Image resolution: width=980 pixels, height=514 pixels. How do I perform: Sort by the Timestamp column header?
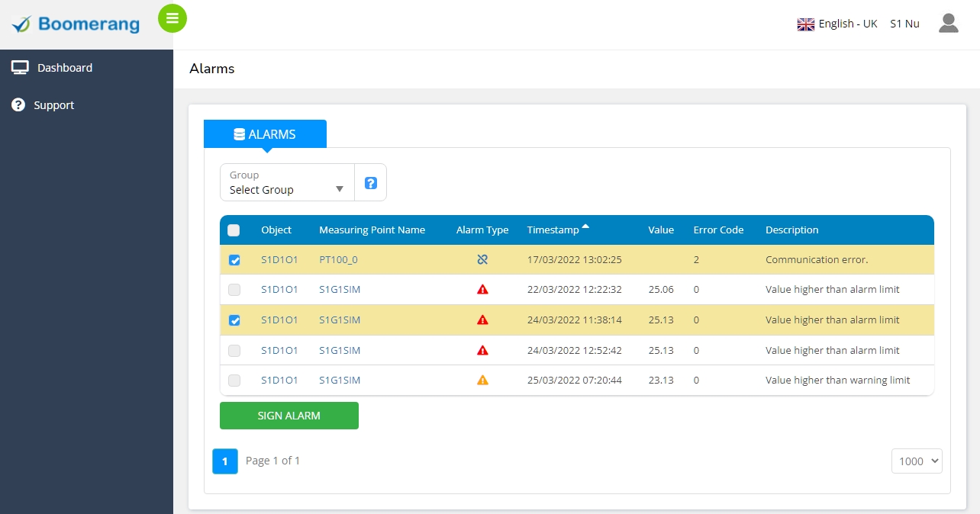(x=553, y=230)
